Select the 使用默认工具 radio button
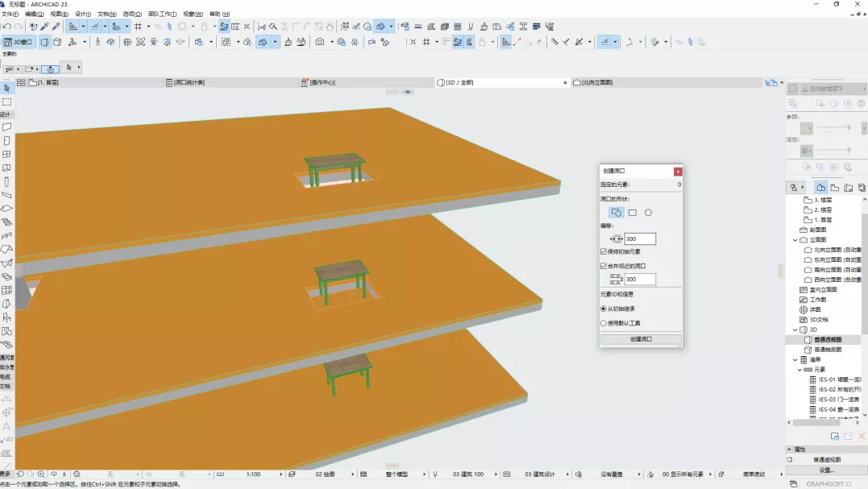This screenshot has height=489, width=868. (x=604, y=323)
